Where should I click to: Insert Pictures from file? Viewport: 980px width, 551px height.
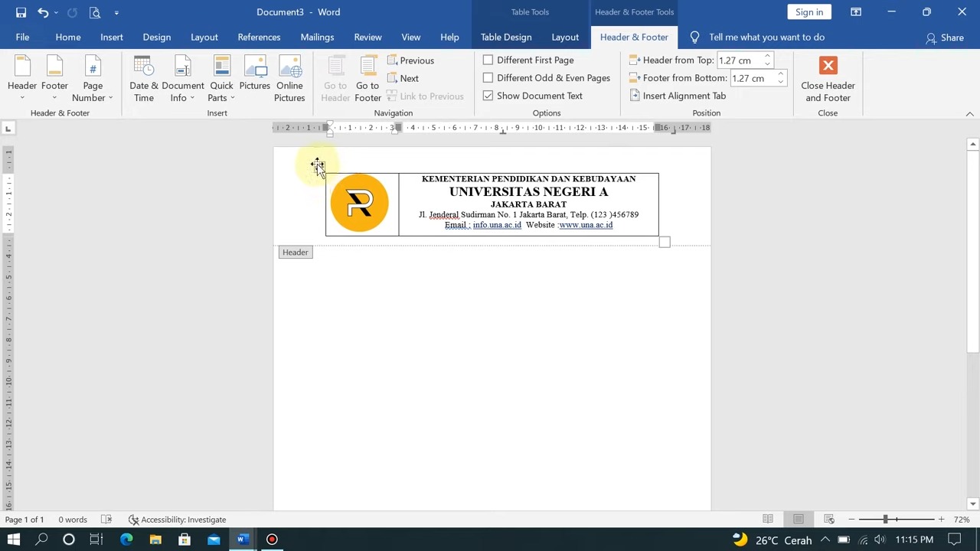tap(254, 79)
